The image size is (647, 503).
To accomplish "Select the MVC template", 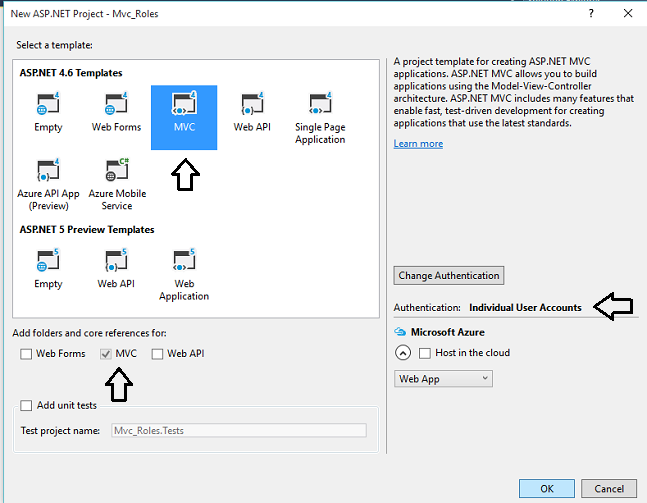I will (184, 117).
